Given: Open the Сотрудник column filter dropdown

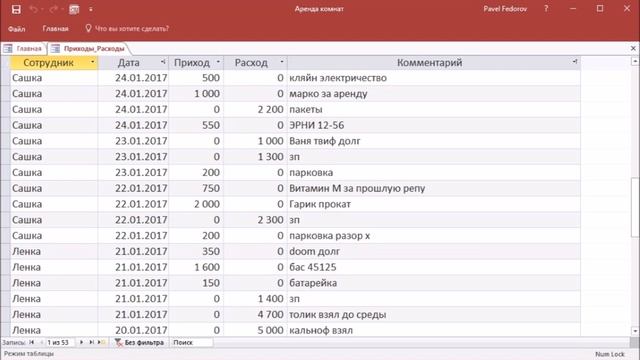Looking at the screenshot, I should point(93,62).
